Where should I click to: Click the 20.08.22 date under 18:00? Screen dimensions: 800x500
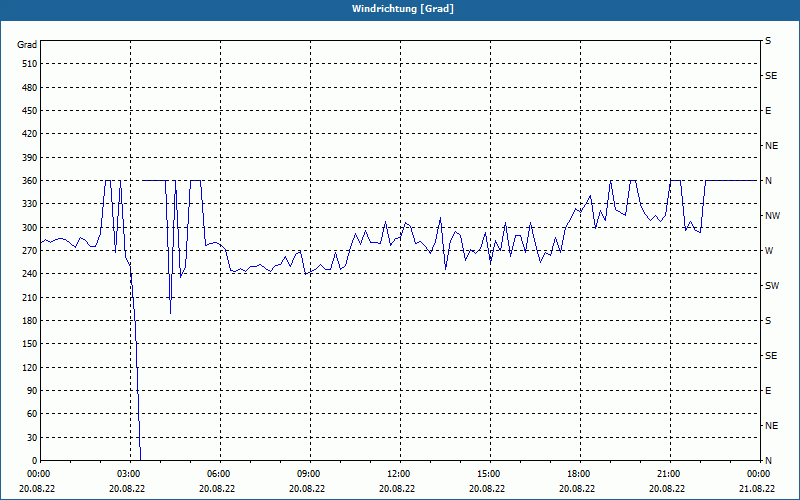click(x=577, y=488)
